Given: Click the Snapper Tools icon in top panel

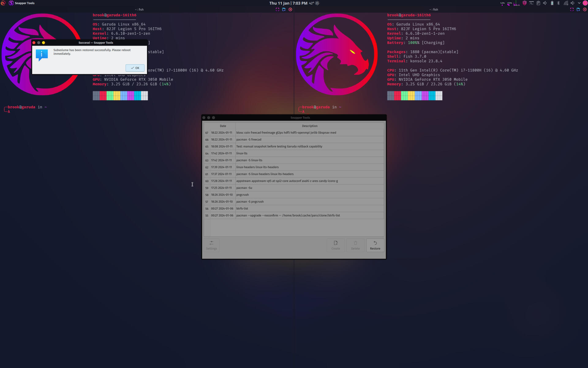Looking at the screenshot, I should [11, 3].
